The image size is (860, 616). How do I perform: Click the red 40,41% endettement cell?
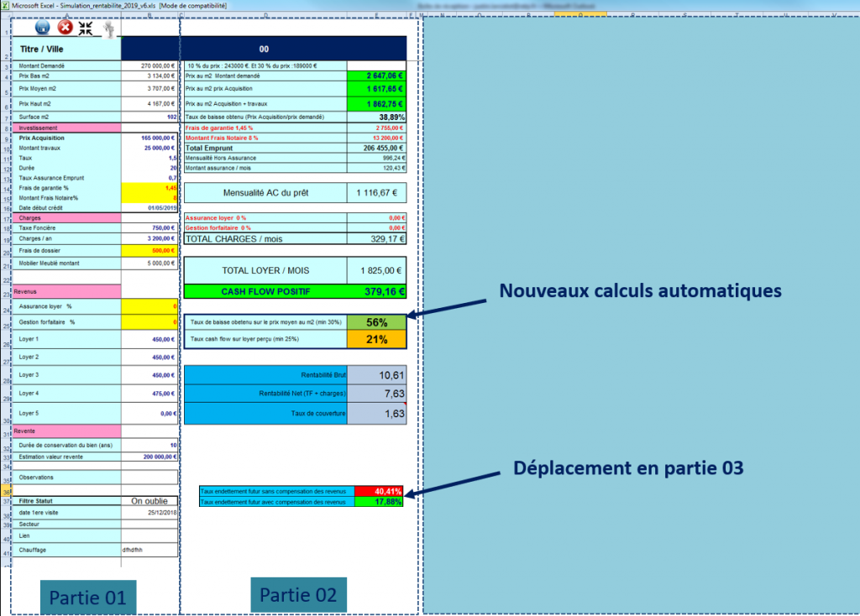(378, 491)
